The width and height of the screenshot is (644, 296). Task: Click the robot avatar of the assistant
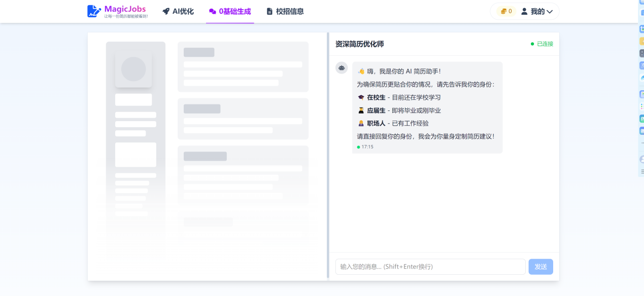coord(342,67)
